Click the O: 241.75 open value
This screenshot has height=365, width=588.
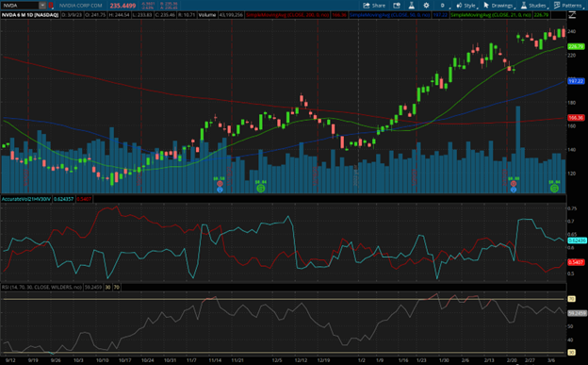(x=95, y=15)
